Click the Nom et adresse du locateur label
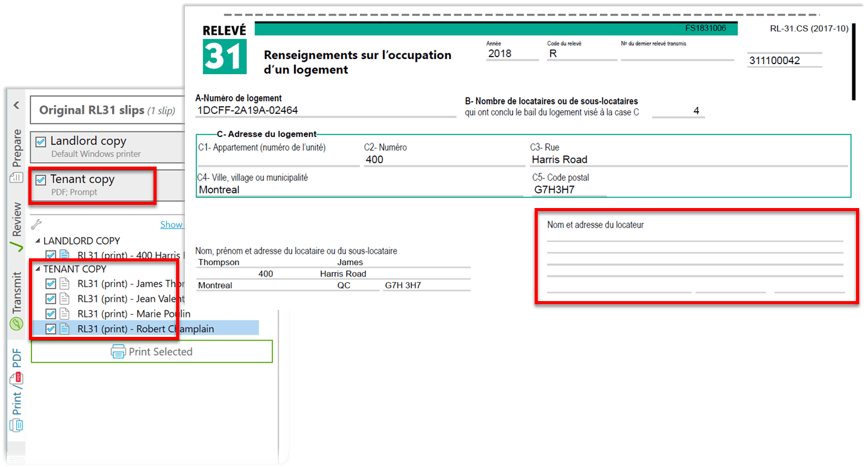 [x=595, y=225]
